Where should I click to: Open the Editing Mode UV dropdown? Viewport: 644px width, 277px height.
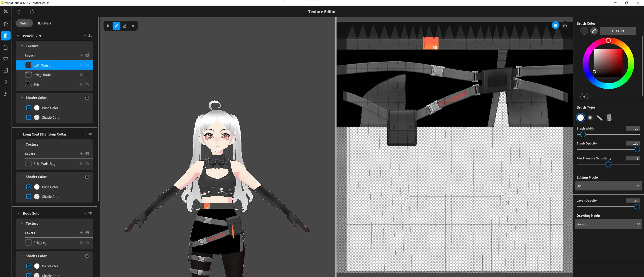[x=608, y=186]
